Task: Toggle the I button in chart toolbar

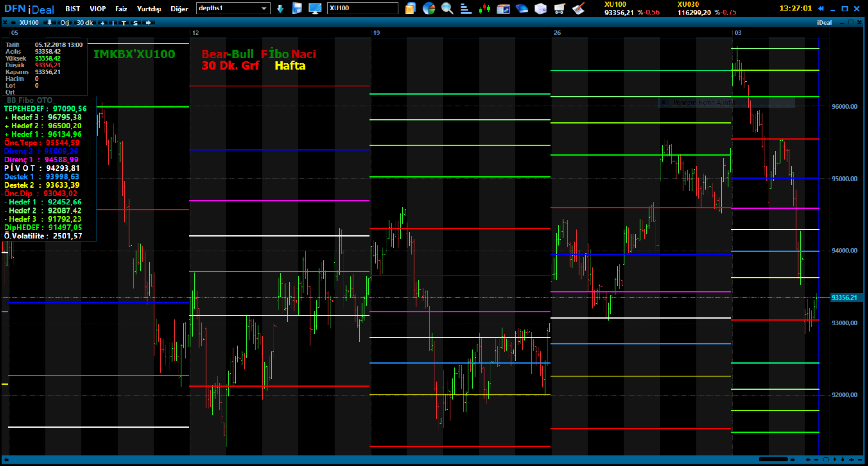Action: (x=113, y=23)
